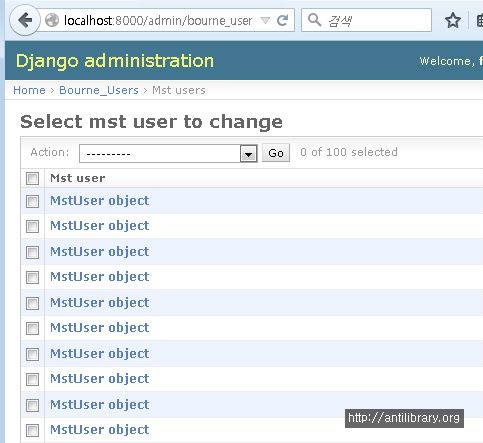Click the magnifier icon in search box

click(314, 20)
